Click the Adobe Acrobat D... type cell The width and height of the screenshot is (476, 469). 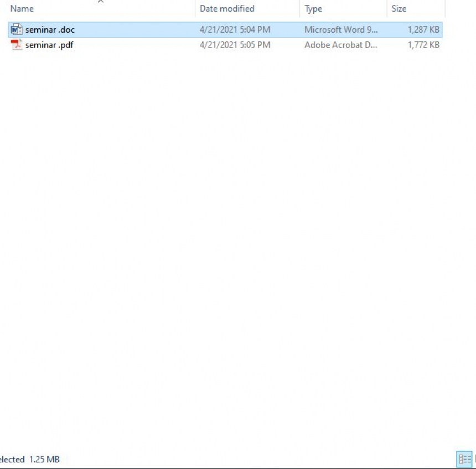point(340,45)
